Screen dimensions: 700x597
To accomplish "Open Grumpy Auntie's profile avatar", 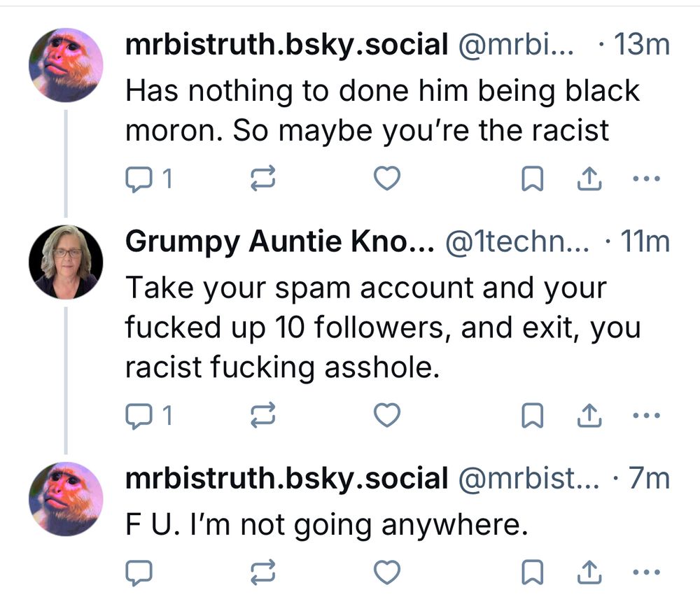I will tap(66, 262).
